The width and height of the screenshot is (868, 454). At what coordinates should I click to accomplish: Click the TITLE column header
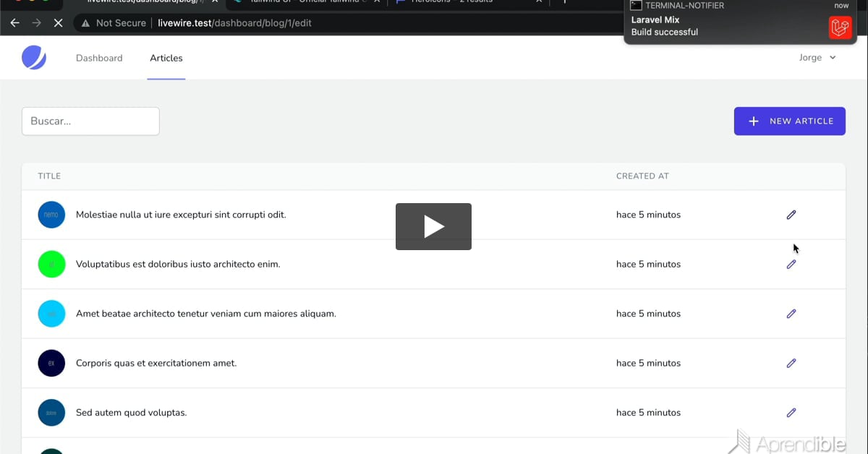pos(49,176)
